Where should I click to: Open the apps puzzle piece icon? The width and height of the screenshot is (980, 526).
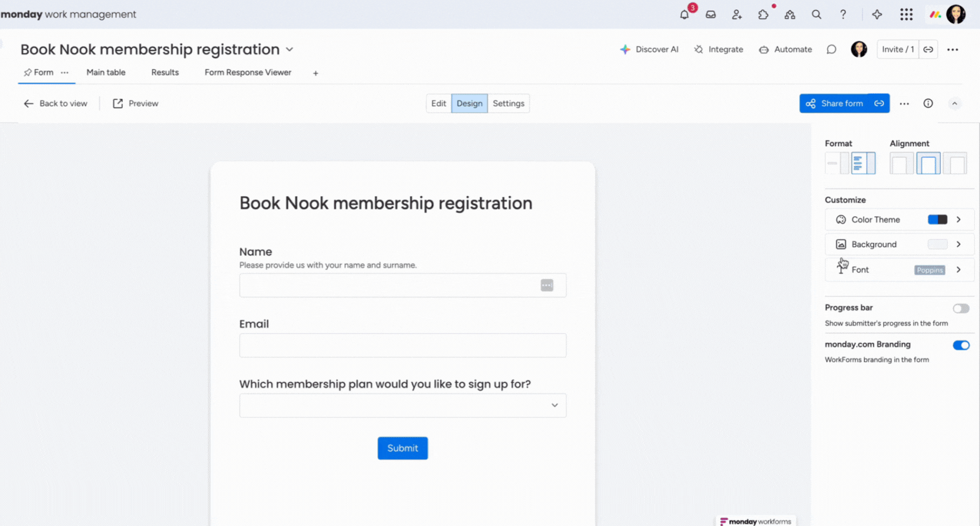point(763,15)
